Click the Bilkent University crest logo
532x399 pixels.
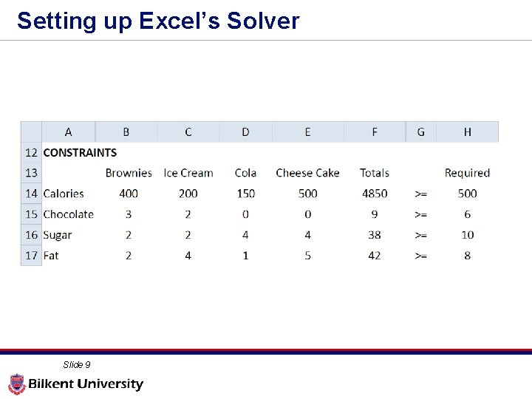coord(17,384)
